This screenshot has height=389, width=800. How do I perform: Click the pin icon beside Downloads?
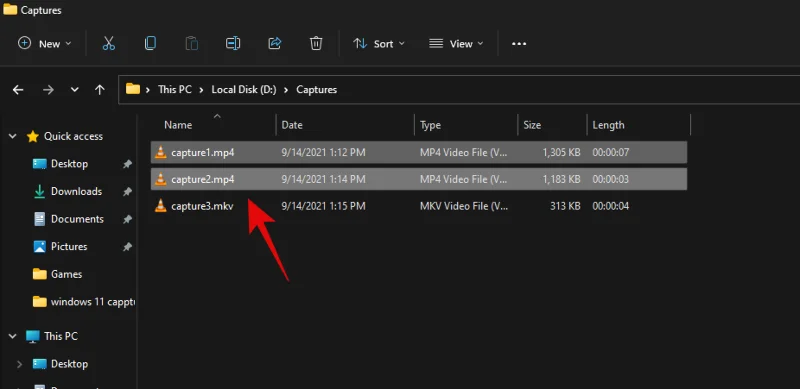click(x=127, y=191)
